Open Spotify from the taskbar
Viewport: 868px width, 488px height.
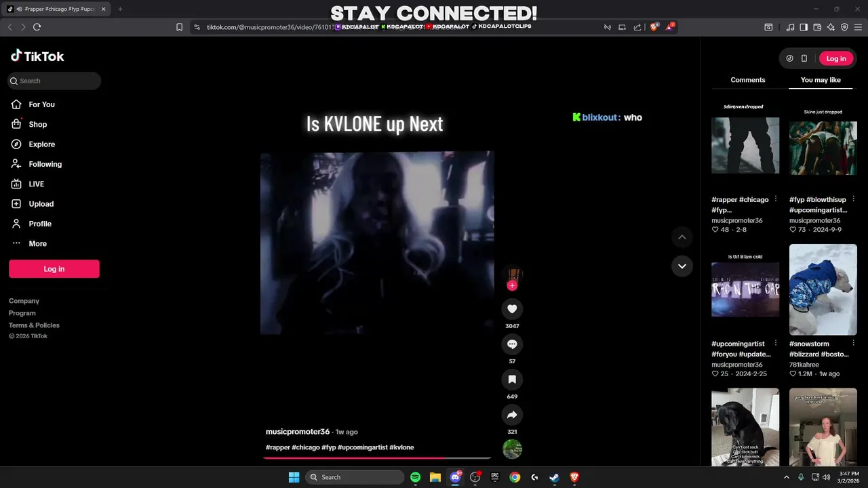click(416, 477)
